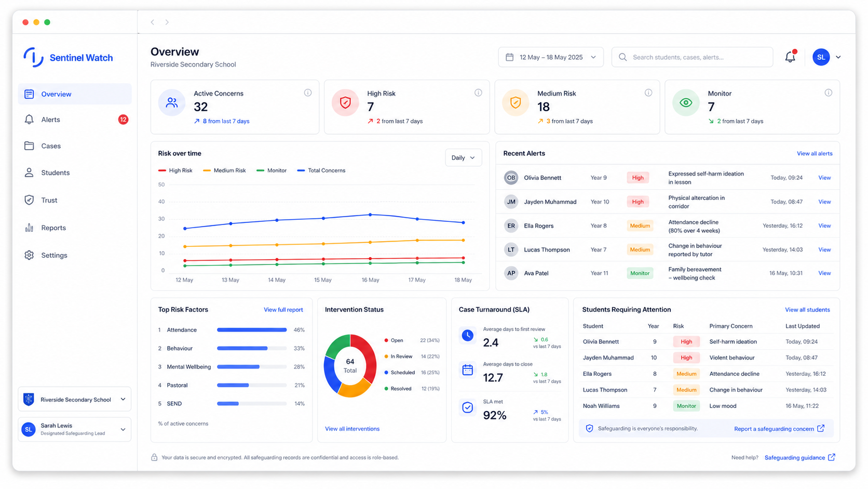Click the JM avatar for Jayden Muhammad
This screenshot has height=489, width=868.
511,202
